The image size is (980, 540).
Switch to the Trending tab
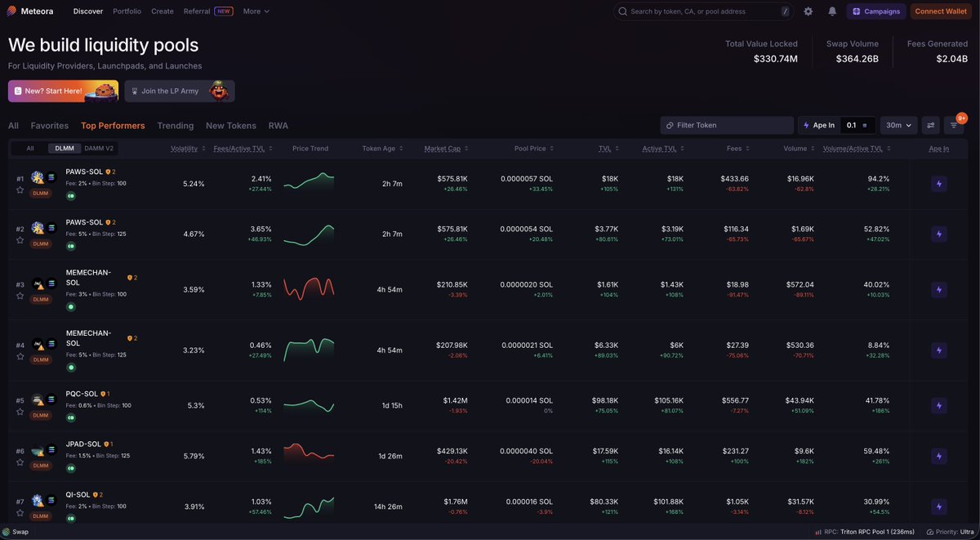pos(176,126)
